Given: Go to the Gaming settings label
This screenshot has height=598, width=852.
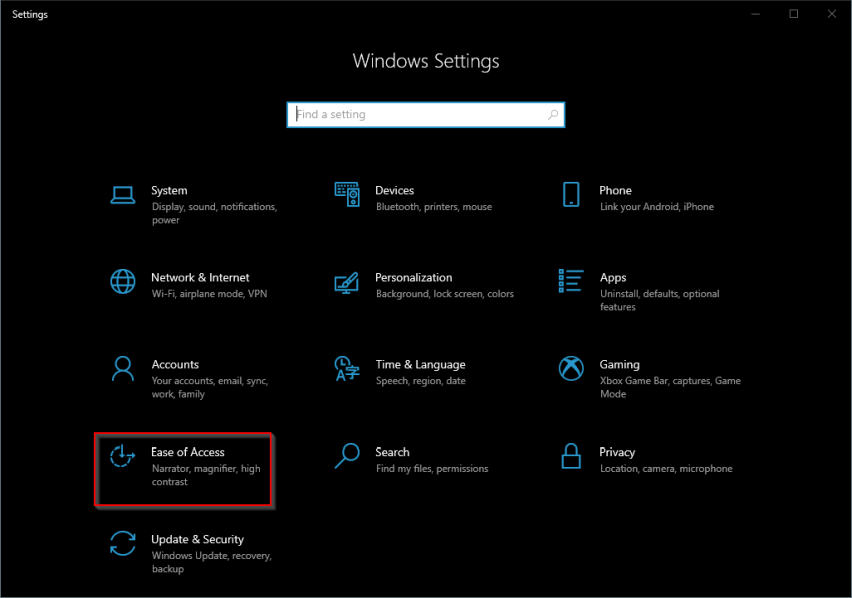Looking at the screenshot, I should coord(619,365).
